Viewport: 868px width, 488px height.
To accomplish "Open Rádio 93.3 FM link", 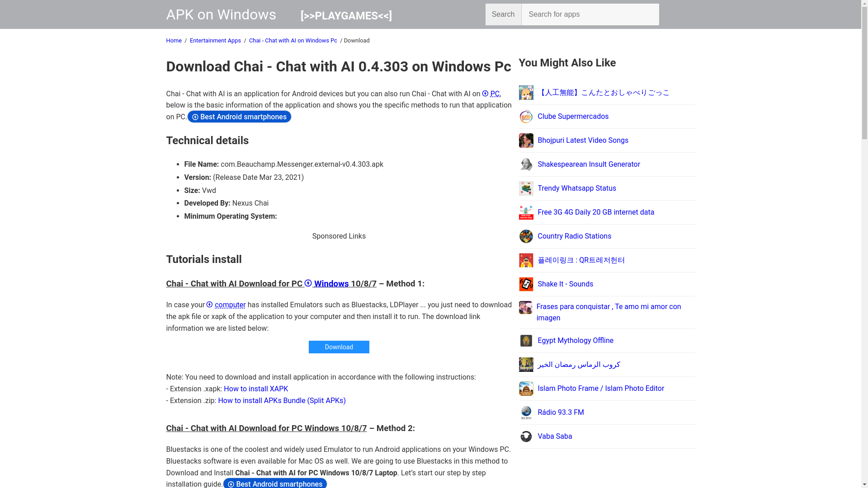I will (561, 413).
